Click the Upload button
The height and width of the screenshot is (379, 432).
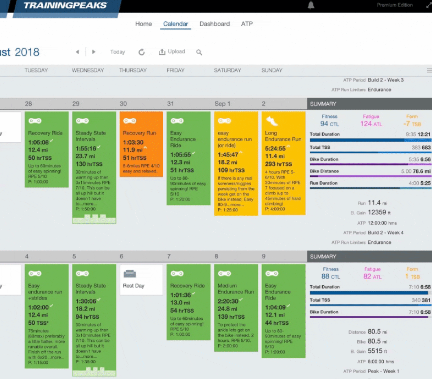(x=172, y=52)
